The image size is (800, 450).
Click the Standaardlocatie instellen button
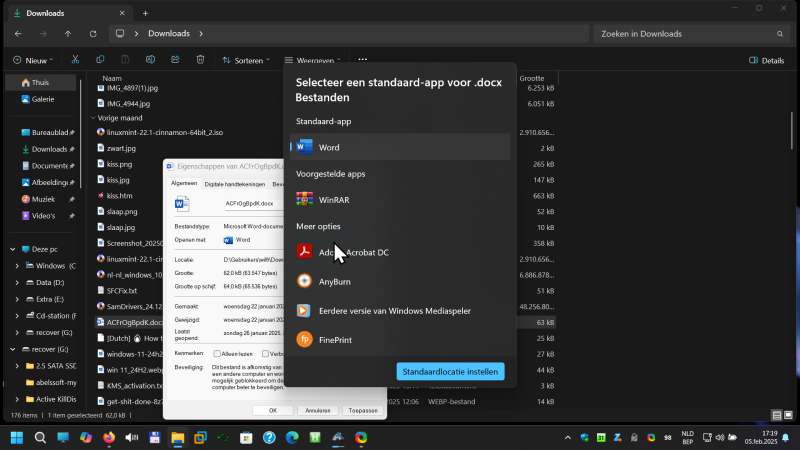(x=451, y=371)
